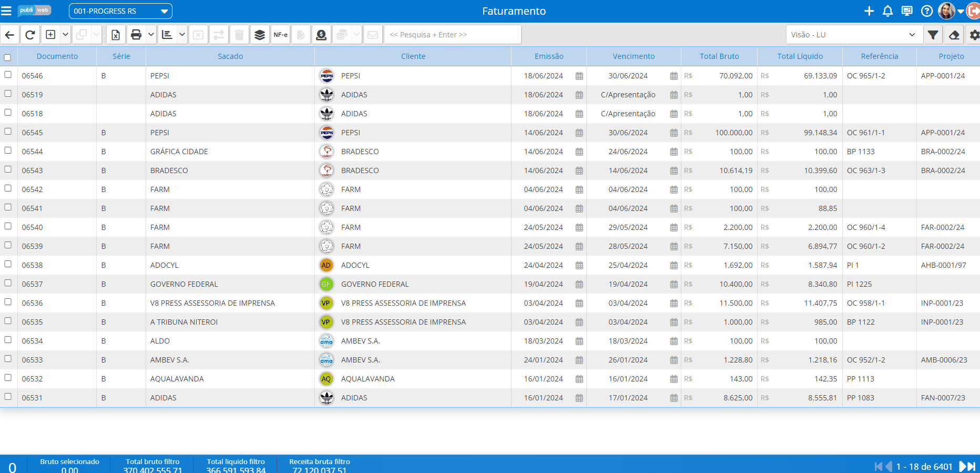Click the ADOCYL client avatar in row 06538
The width and height of the screenshot is (980, 473).
tap(326, 265)
